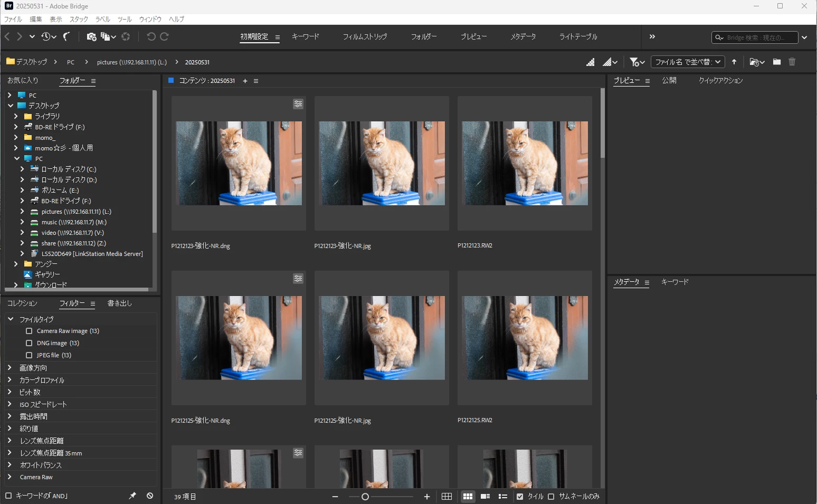Viewport: 817px width, 504px height.
Task: Switch to list view icon
Action: [x=503, y=497]
